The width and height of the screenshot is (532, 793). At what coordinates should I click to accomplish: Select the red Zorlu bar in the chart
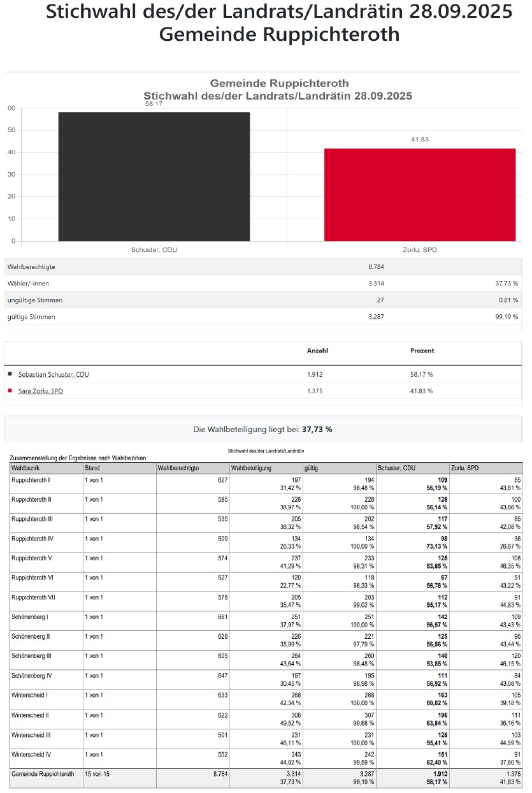[x=420, y=194]
